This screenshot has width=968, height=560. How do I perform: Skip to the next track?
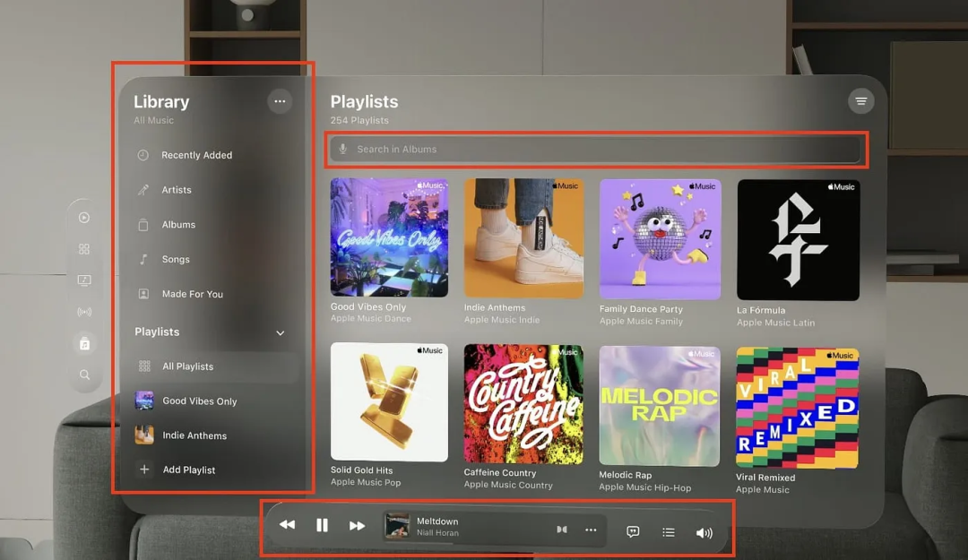pos(357,526)
